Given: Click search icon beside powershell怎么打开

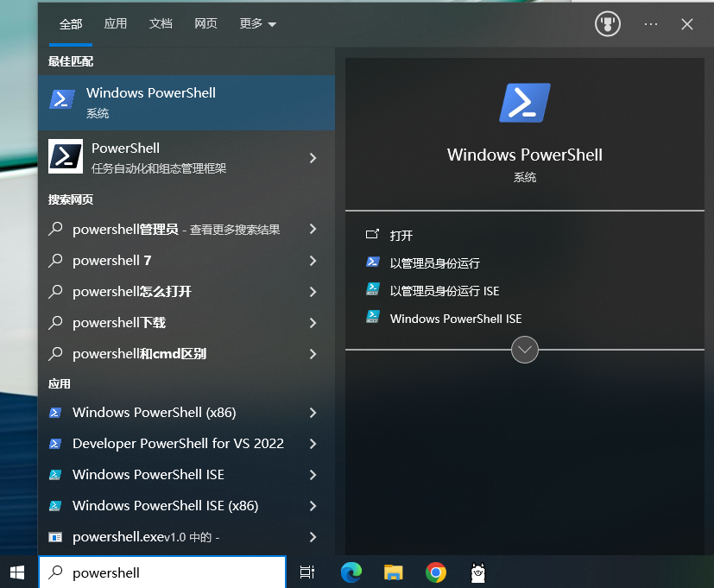Looking at the screenshot, I should click(x=55, y=291).
